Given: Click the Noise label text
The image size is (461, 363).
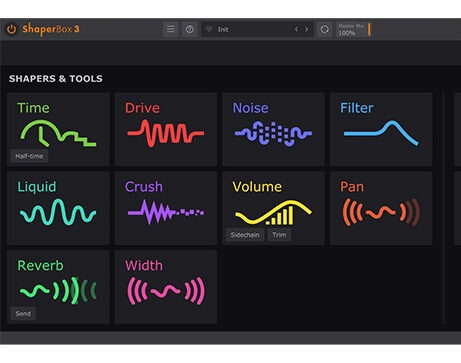Looking at the screenshot, I should click(x=250, y=108).
